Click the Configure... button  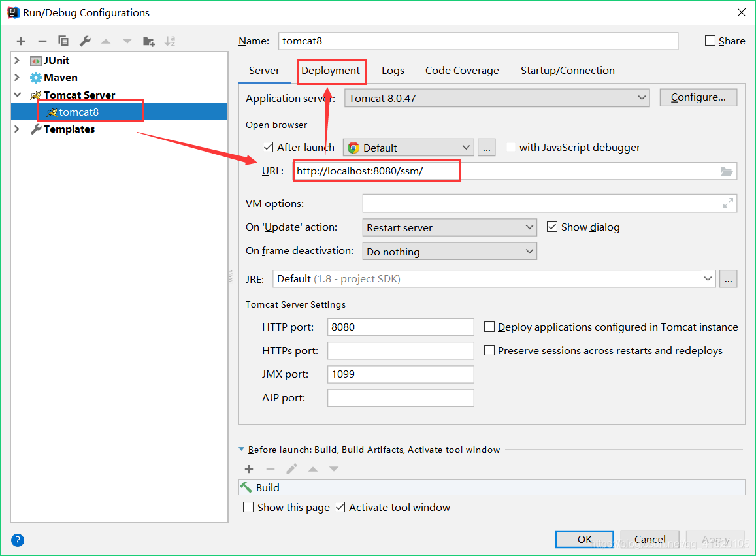tap(698, 97)
